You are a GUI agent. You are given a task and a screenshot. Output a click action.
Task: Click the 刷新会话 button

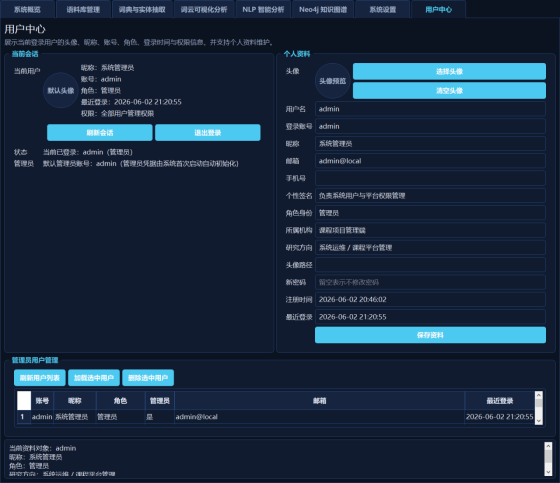click(100, 133)
